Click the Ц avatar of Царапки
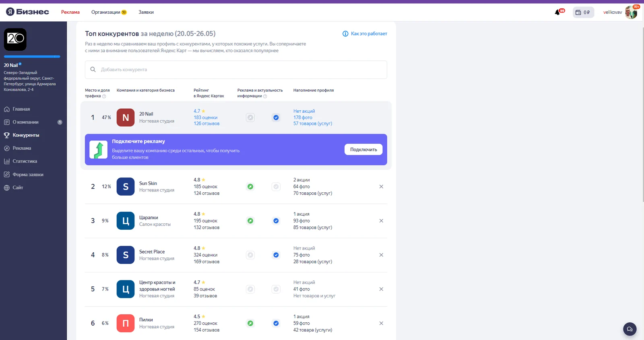 (x=126, y=221)
